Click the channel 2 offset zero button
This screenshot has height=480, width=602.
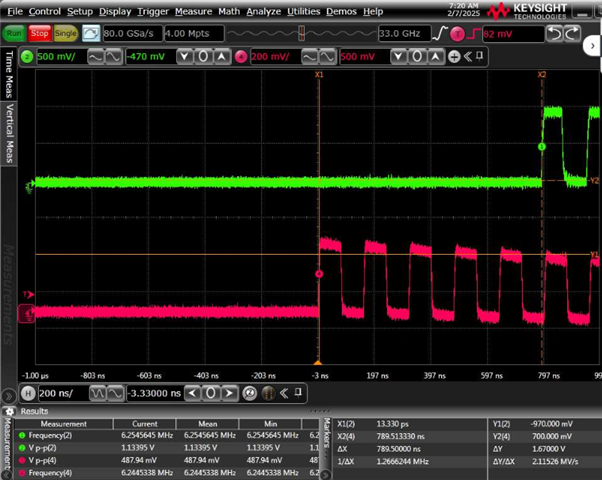tap(203, 57)
